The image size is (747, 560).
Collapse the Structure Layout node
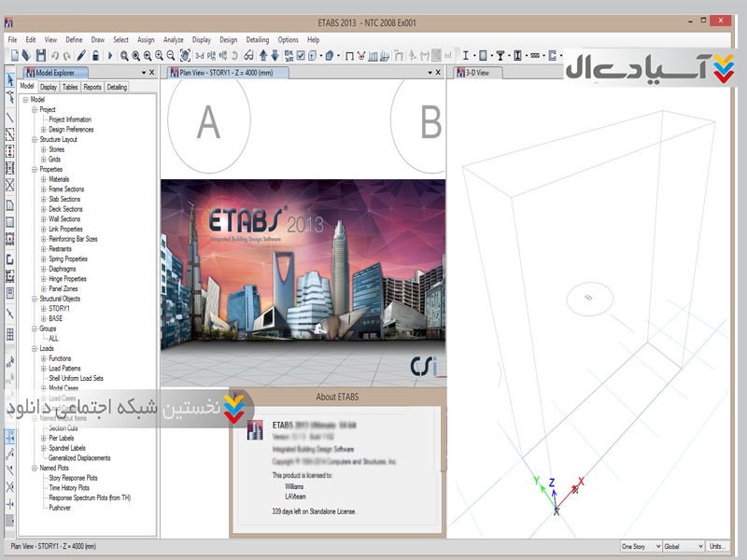click(35, 140)
